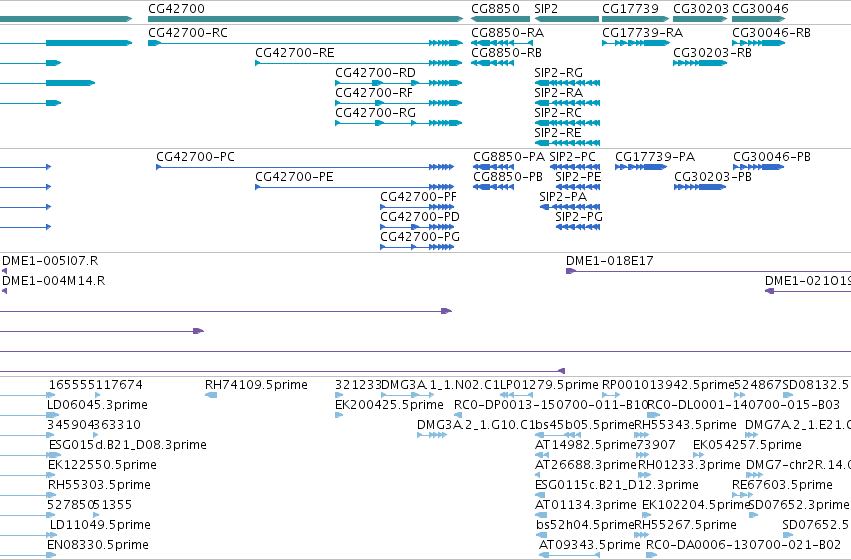Screen dimensions: 851x560
Task: Click EST AT01134.3prime
Action: [x=586, y=506]
